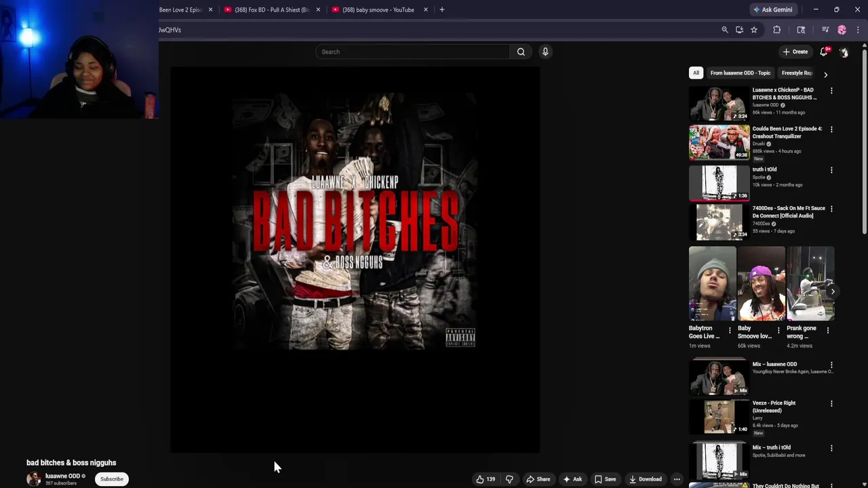Viewport: 868px width, 488px height.
Task: Open the luaawne ODD channel avatar
Action: pyautogui.click(x=33, y=479)
